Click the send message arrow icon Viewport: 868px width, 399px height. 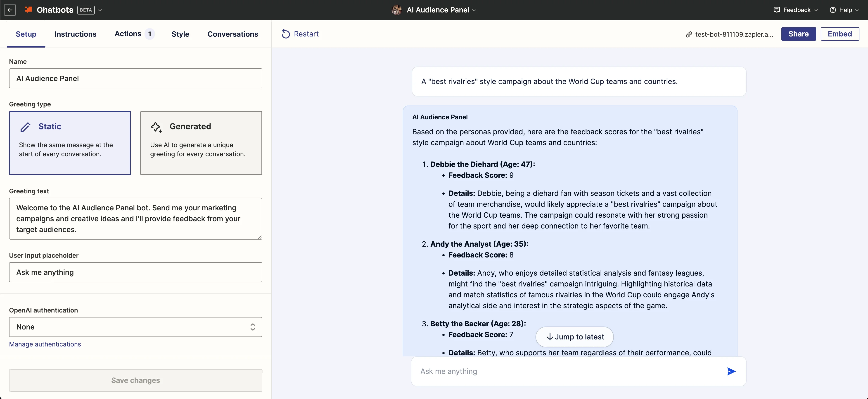[731, 371]
